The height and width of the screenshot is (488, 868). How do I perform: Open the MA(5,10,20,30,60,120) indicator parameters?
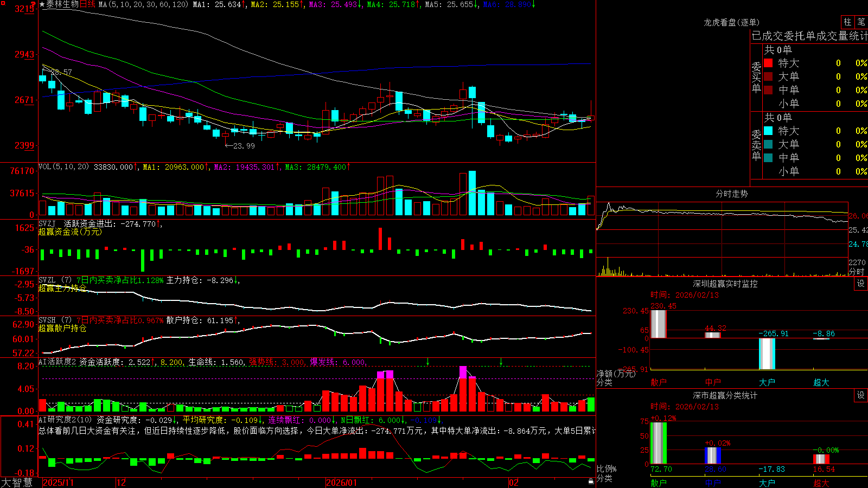point(143,4)
